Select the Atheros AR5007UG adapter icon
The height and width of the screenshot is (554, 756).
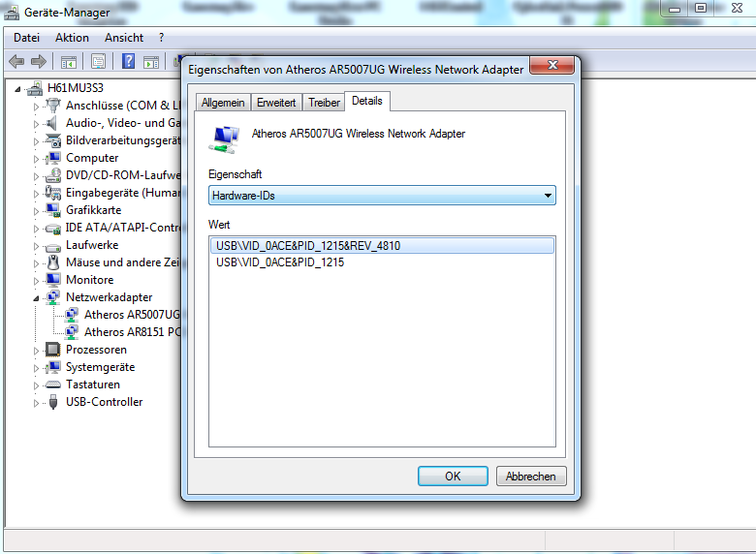[72, 315]
